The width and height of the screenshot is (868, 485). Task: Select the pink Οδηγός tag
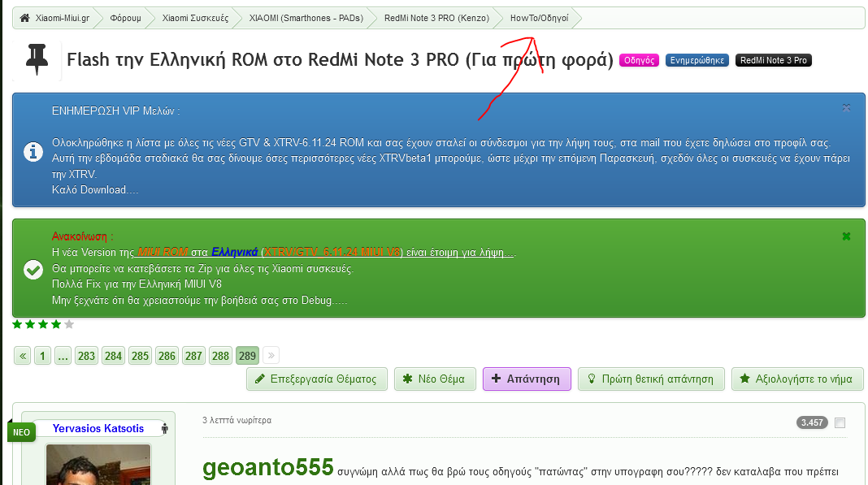(639, 60)
